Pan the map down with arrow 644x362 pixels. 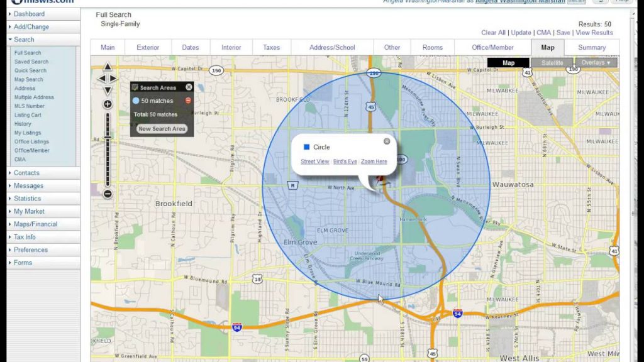click(108, 90)
